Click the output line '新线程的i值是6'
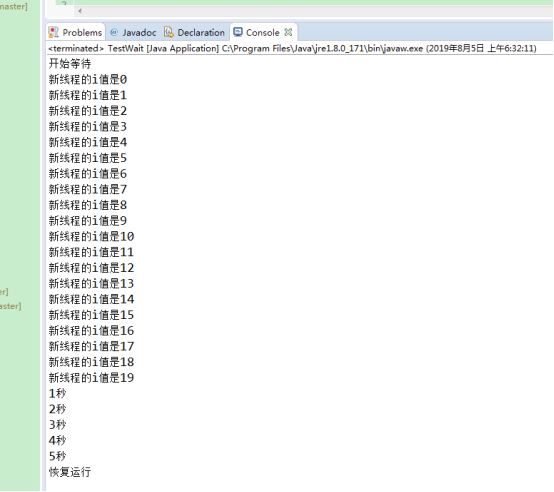This screenshot has width=554, height=492. coord(88,174)
